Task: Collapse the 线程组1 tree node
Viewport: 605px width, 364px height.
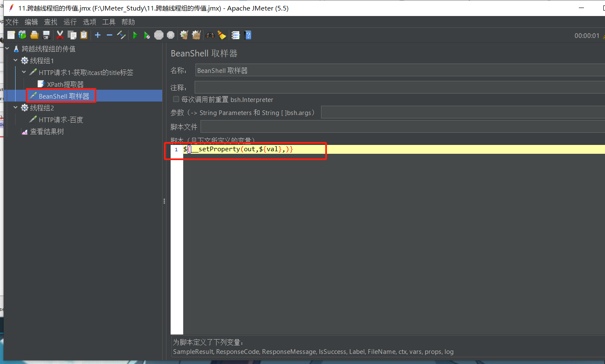Action: pyautogui.click(x=16, y=60)
